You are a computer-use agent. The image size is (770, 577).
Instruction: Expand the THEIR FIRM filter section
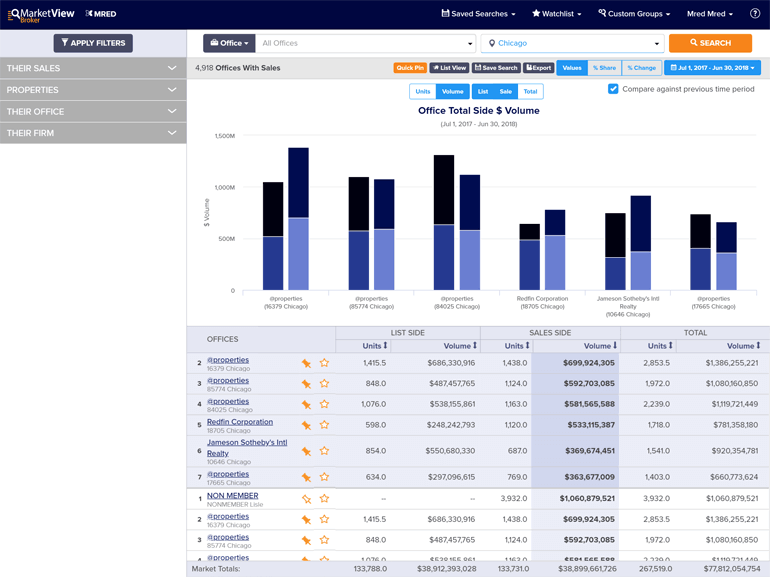93,133
